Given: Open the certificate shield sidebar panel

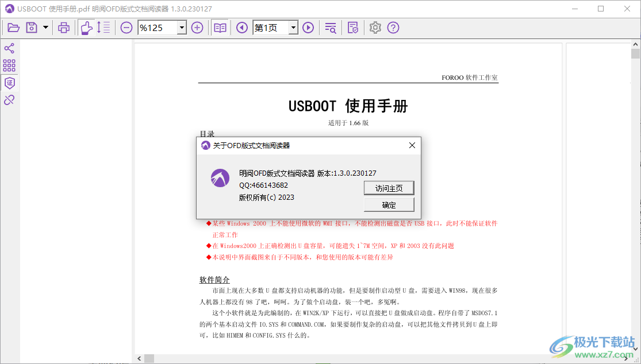Looking at the screenshot, I should tap(9, 83).
